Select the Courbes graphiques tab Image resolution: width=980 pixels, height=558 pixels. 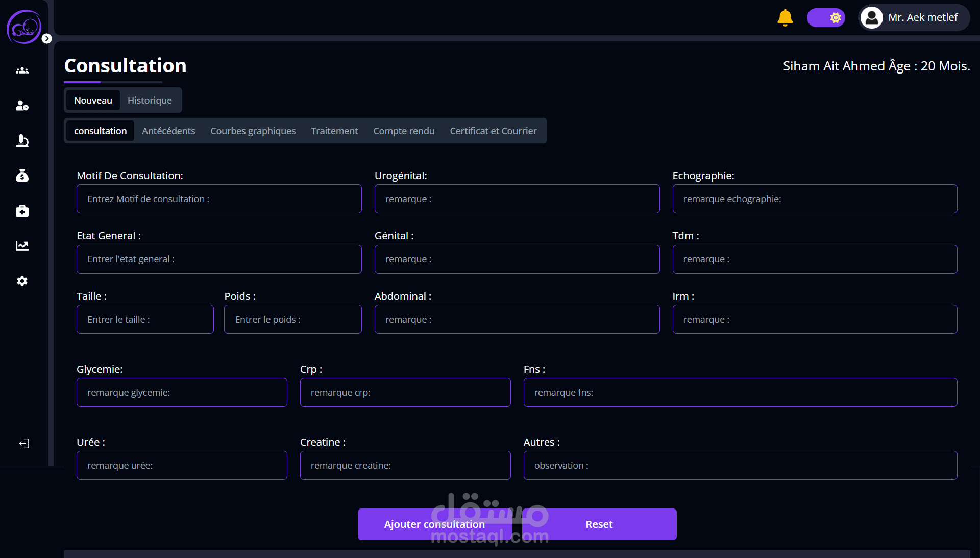[x=253, y=131]
